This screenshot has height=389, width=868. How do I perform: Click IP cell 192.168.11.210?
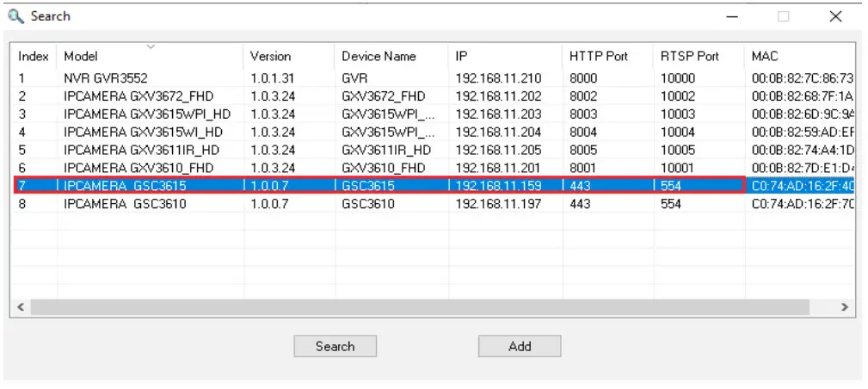[498, 78]
